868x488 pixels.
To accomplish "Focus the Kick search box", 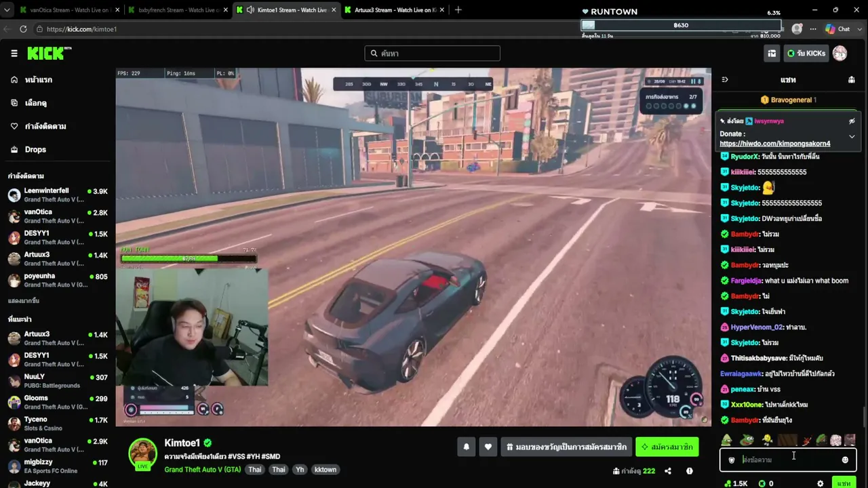I will pyautogui.click(x=432, y=54).
